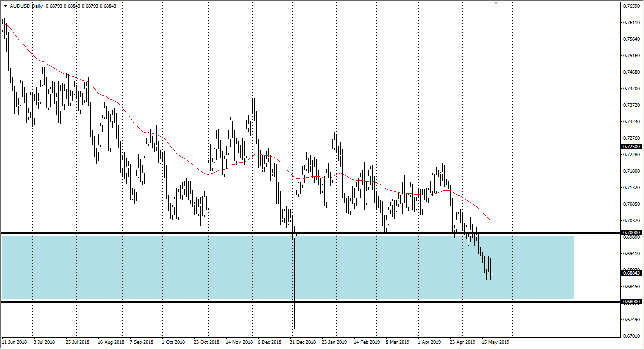Click the black line at 0.68000 level
The width and height of the screenshot is (644, 349).
(x=200, y=301)
